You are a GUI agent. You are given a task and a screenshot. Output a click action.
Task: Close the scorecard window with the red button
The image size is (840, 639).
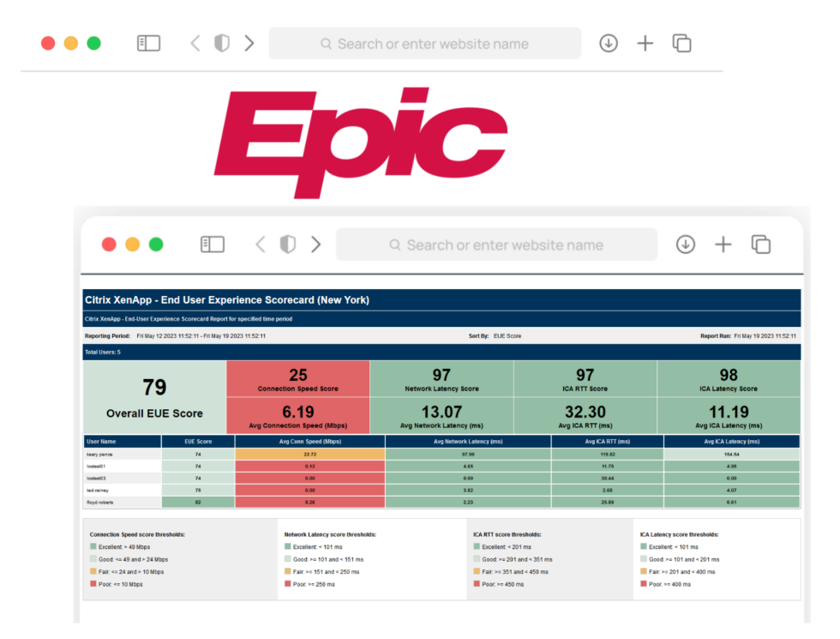pyautogui.click(x=109, y=244)
